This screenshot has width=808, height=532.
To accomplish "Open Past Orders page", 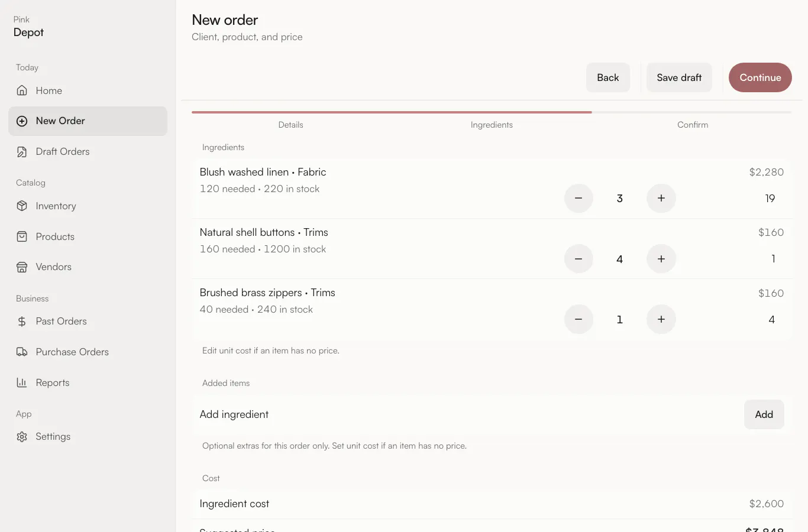I will [x=88, y=322].
